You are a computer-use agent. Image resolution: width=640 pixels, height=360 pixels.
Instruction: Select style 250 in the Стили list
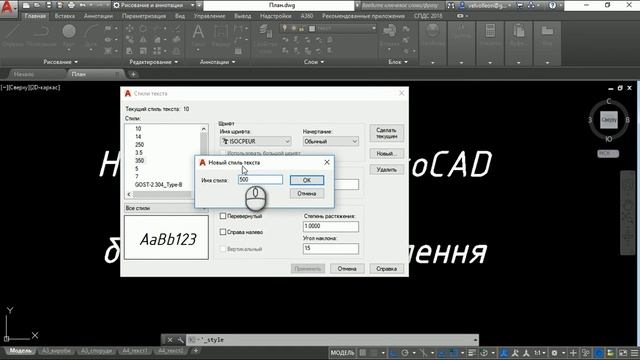(140, 144)
